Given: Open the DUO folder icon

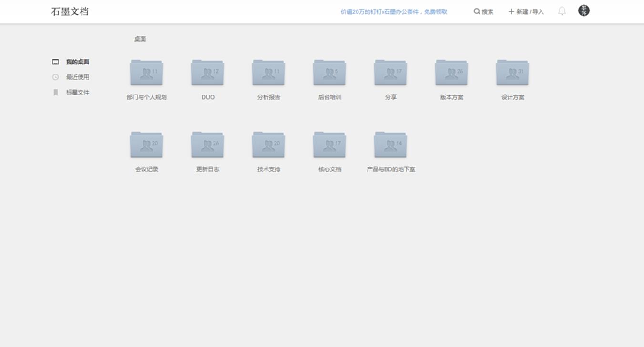Looking at the screenshot, I should 207,73.
